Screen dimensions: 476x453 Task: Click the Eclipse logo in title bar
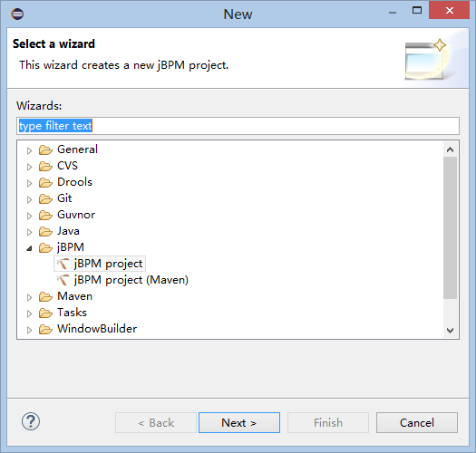pyautogui.click(x=17, y=14)
